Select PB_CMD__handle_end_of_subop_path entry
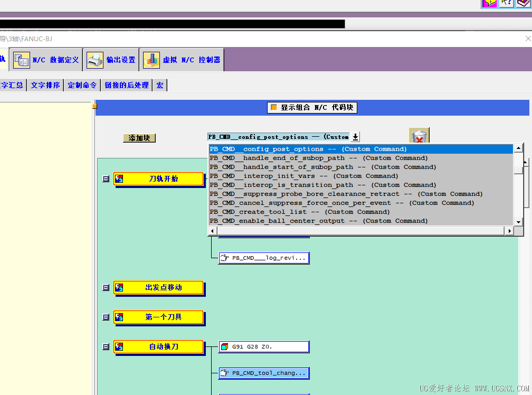Image resolution: width=532 pixels, height=395 pixels. (x=361, y=158)
